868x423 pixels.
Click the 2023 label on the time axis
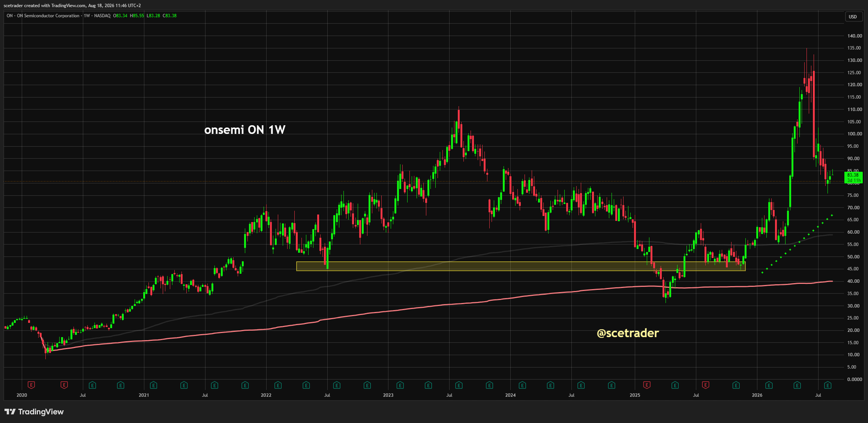tap(388, 395)
